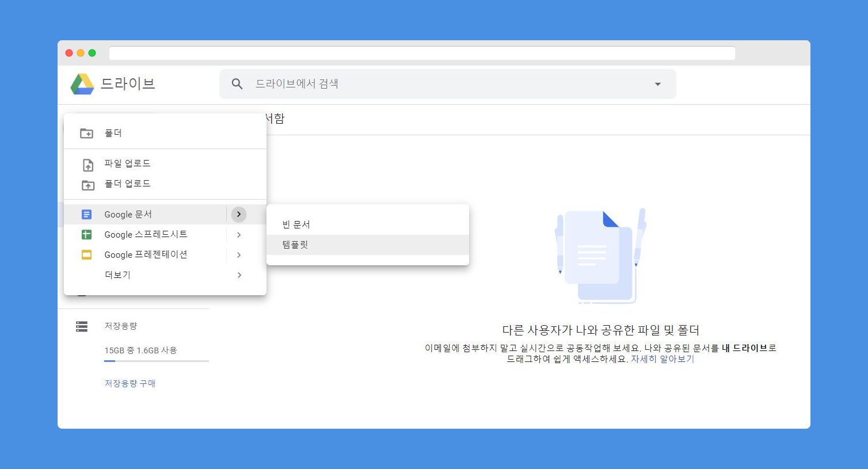Click the new folder icon
868x469 pixels.
(x=86, y=134)
